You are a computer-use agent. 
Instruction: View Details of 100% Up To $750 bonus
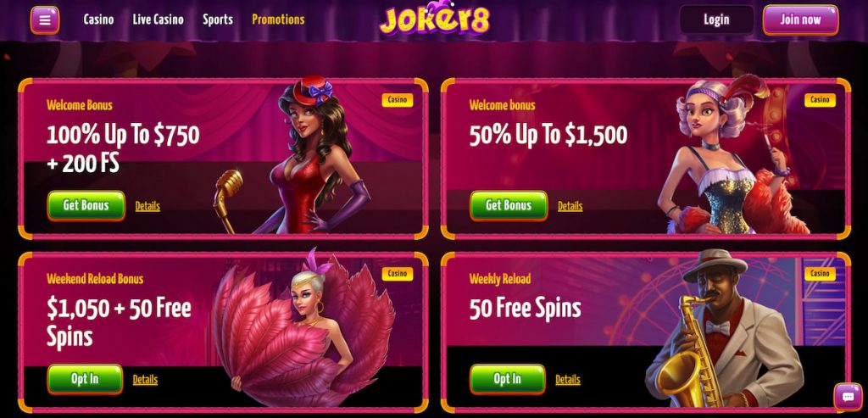(147, 206)
